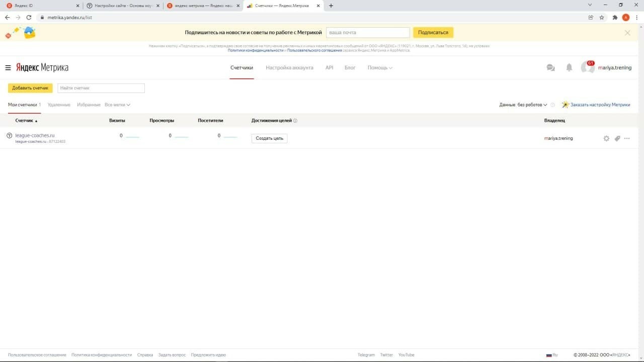The image size is (644, 362).
Task: Sort by the Счетчик column header
Action: [x=27, y=121]
